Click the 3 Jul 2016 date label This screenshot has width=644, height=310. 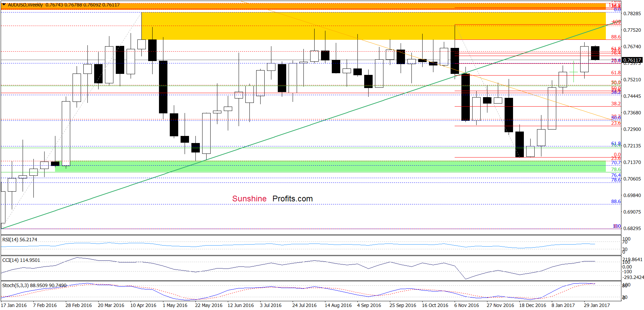tap(271, 305)
